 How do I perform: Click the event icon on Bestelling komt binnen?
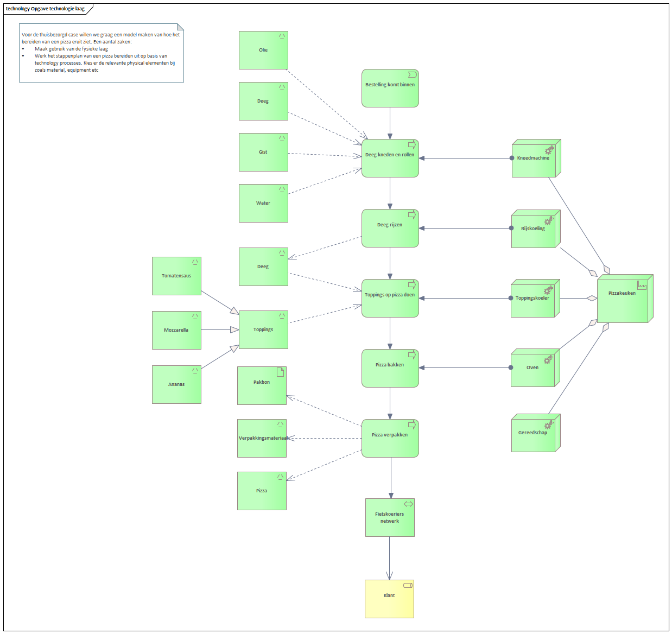tap(412, 74)
